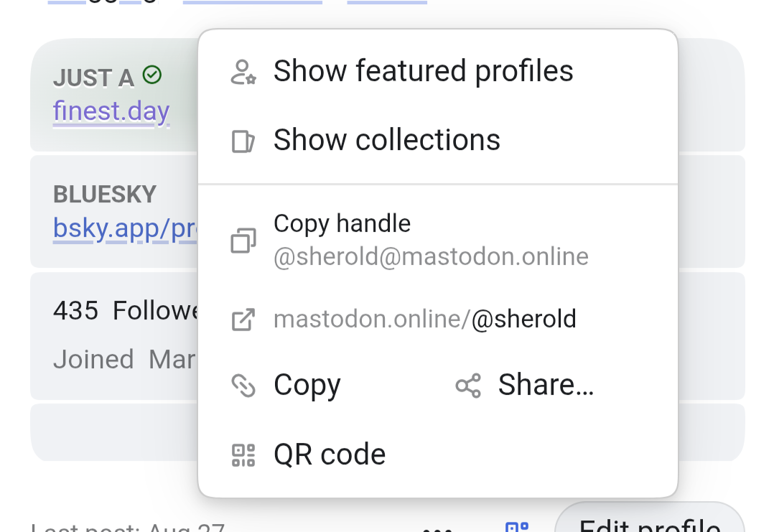
Task: Choose Show collections from the menu
Action: 438,140
